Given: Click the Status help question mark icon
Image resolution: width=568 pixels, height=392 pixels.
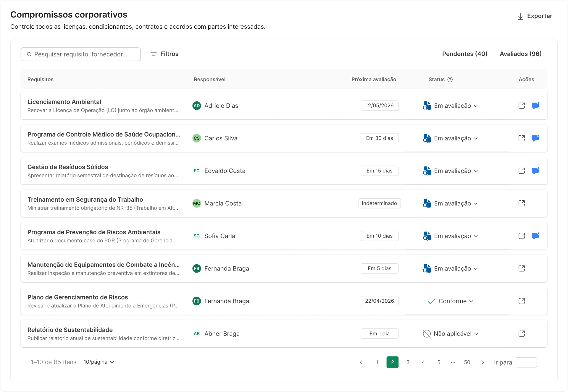Looking at the screenshot, I should 450,80.
